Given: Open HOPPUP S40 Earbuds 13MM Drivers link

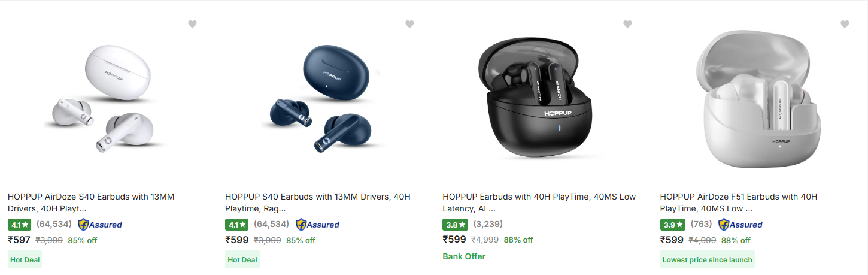Looking at the screenshot, I should click(317, 203).
